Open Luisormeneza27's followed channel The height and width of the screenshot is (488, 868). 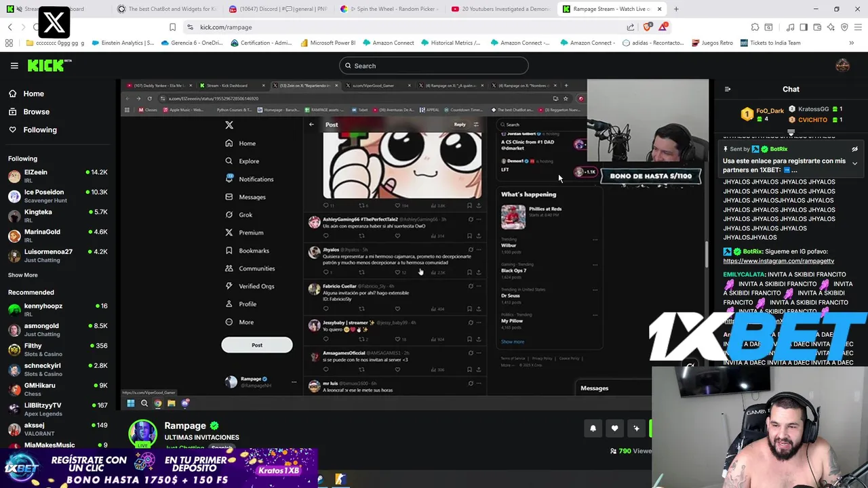(58, 256)
